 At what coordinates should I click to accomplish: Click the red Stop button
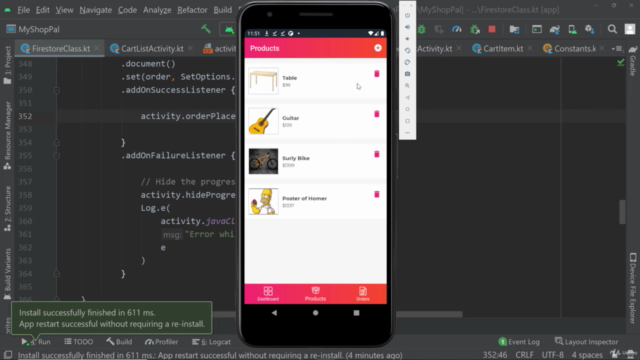[492, 29]
